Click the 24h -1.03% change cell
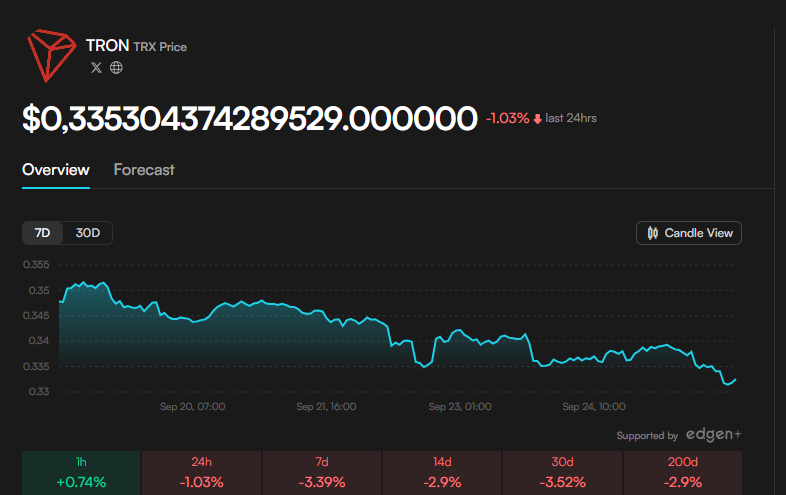This screenshot has width=786, height=495. coord(202,473)
